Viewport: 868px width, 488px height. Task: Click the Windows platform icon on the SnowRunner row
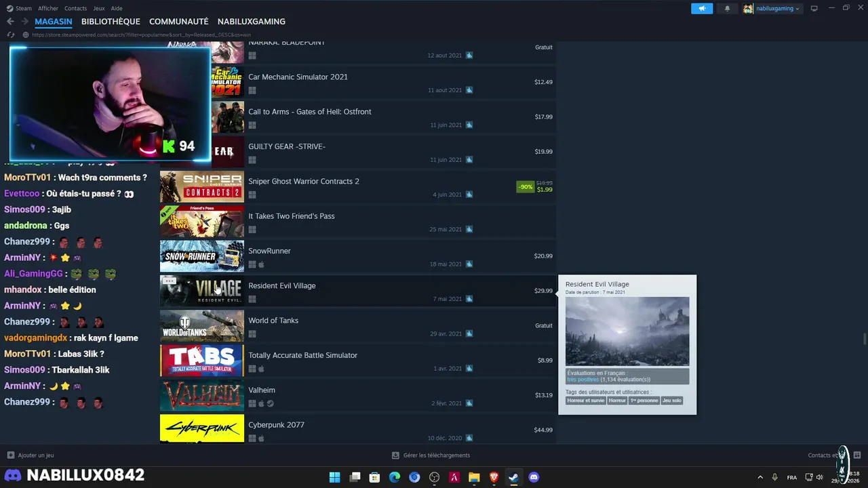point(252,264)
